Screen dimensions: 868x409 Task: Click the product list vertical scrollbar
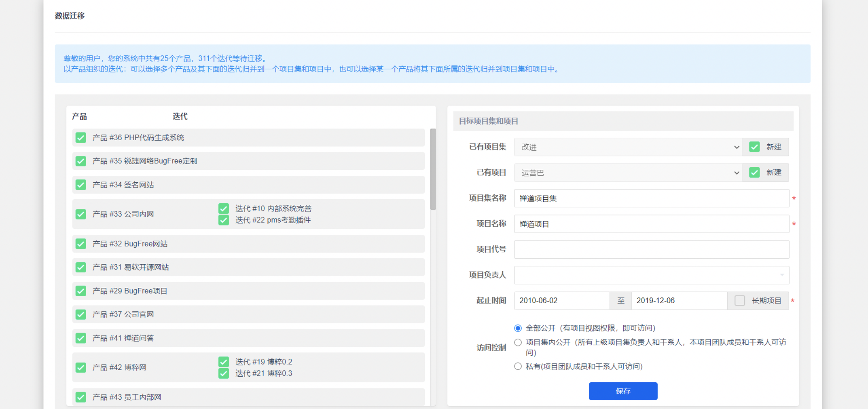tap(433, 169)
